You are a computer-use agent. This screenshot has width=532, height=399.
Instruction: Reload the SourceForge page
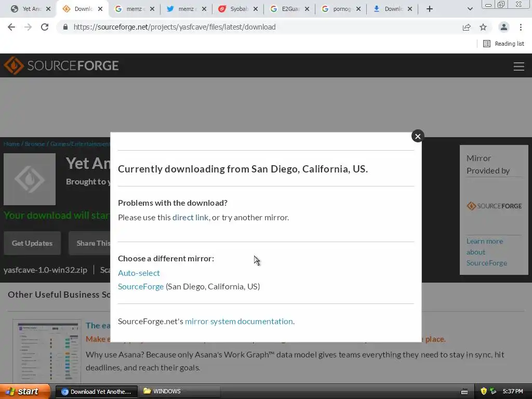(x=45, y=27)
